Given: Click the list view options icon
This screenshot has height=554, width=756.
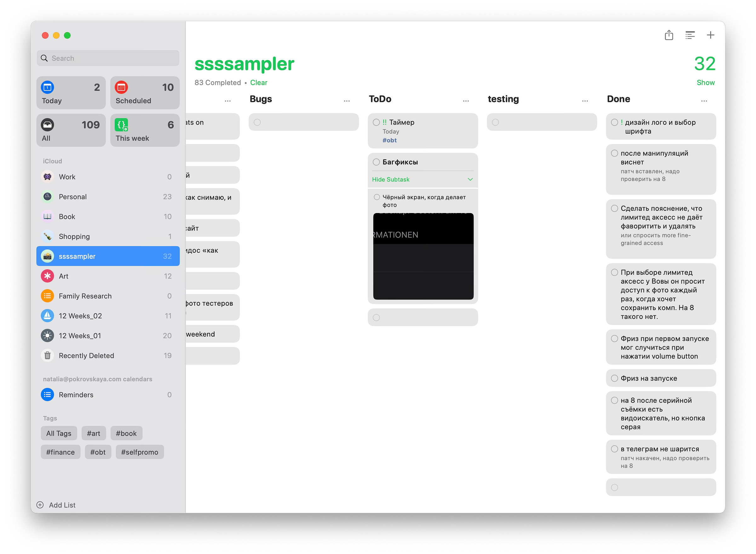Looking at the screenshot, I should click(690, 35).
